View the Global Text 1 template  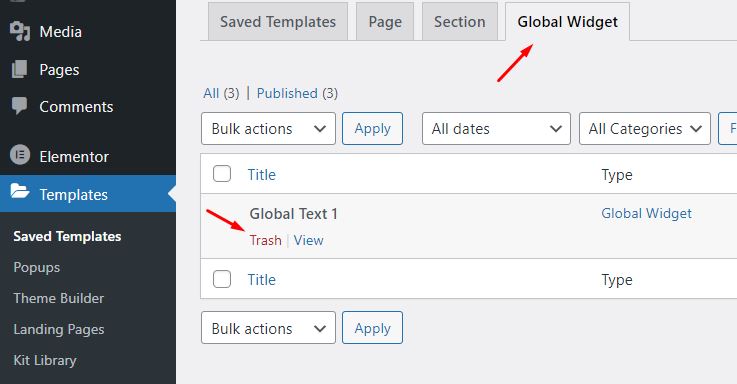coord(308,240)
